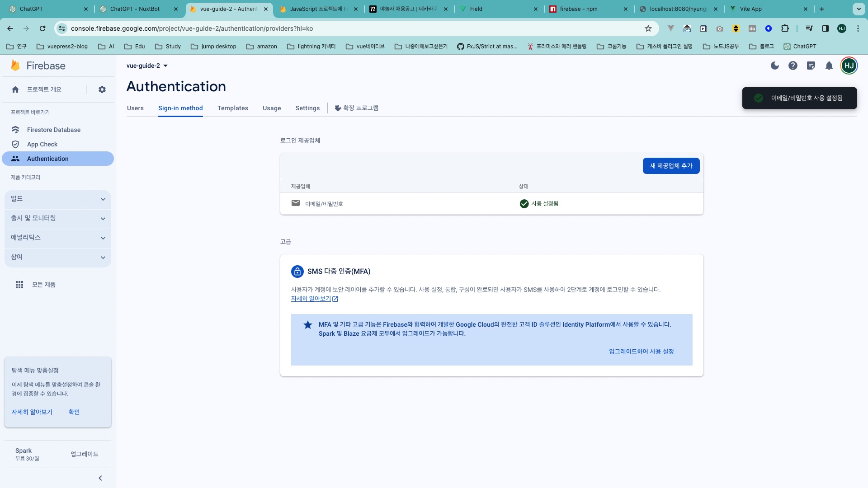Open the vue-guide-2 project dropdown
Viewport: 868px width, 488px height.
[x=147, y=66]
